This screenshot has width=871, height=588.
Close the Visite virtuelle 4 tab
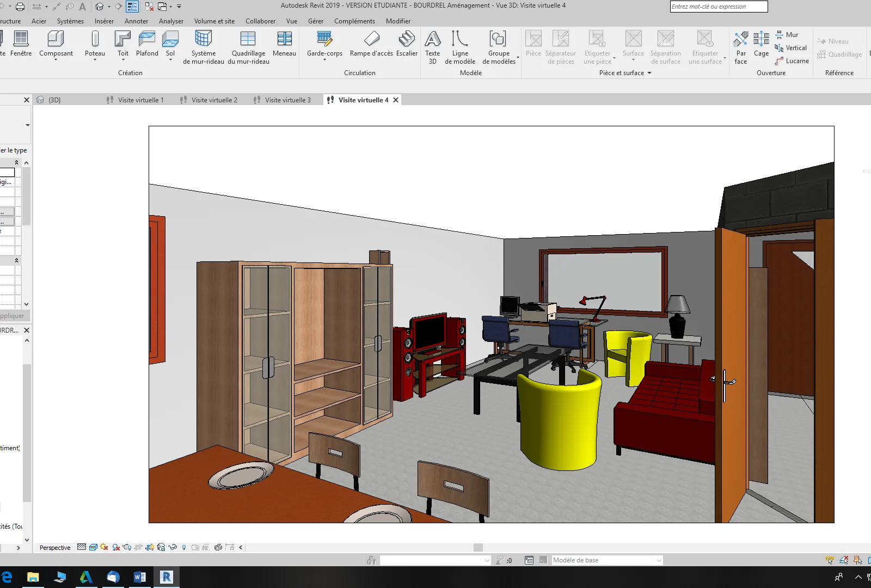tap(396, 100)
